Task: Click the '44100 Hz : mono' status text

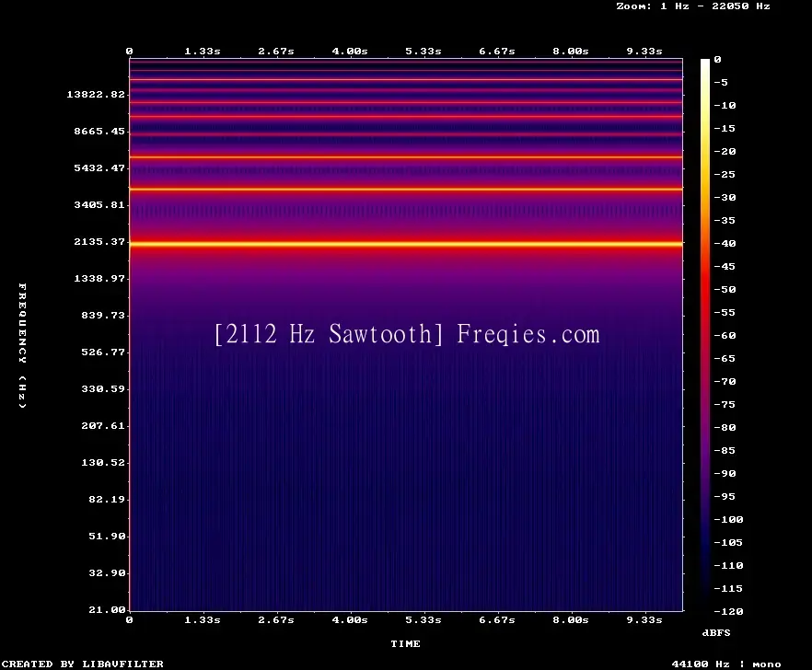Action: click(726, 664)
